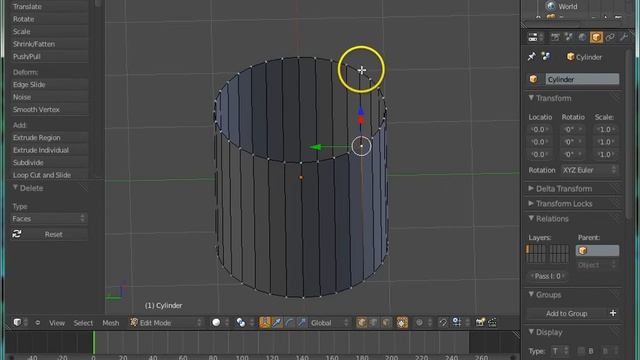
Task: Open the parent type Object dropdown
Action: click(597, 265)
